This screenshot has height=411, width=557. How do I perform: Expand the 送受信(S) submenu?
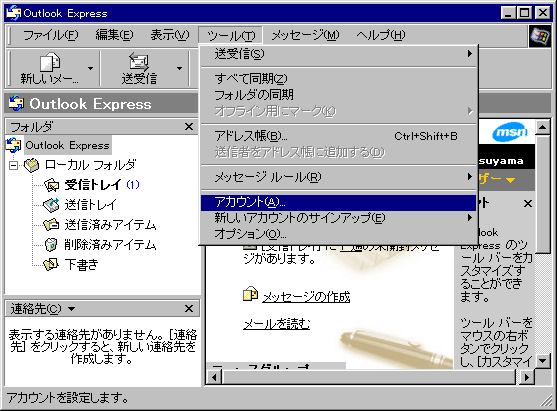[x=339, y=54]
